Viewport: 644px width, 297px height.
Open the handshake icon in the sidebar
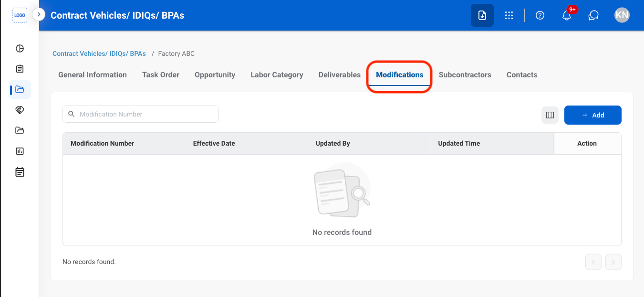[20, 110]
